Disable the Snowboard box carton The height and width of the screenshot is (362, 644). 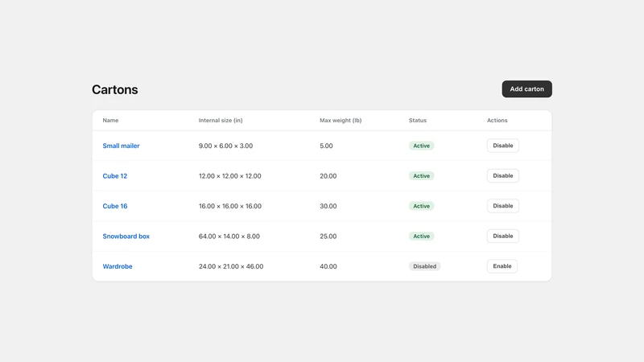[502, 236]
